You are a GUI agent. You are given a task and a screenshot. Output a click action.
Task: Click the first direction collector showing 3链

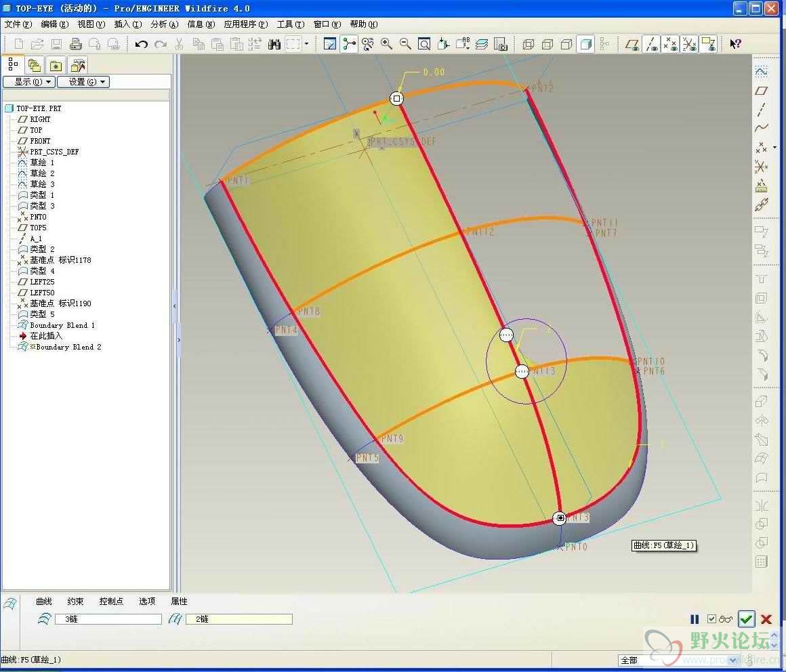click(108, 619)
